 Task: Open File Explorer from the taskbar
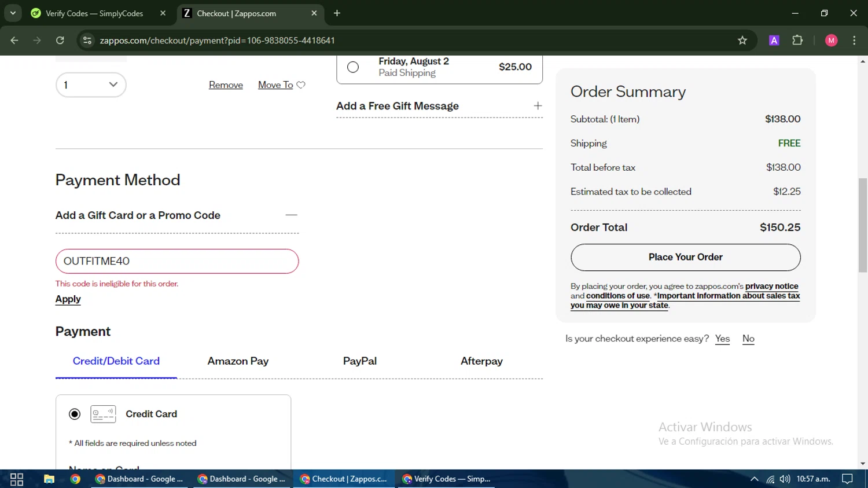(x=49, y=479)
